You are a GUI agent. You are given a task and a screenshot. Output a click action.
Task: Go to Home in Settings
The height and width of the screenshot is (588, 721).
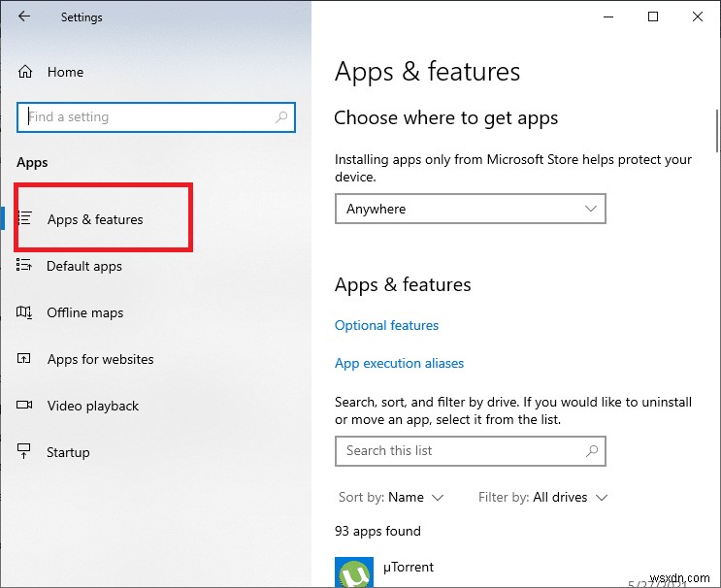65,72
